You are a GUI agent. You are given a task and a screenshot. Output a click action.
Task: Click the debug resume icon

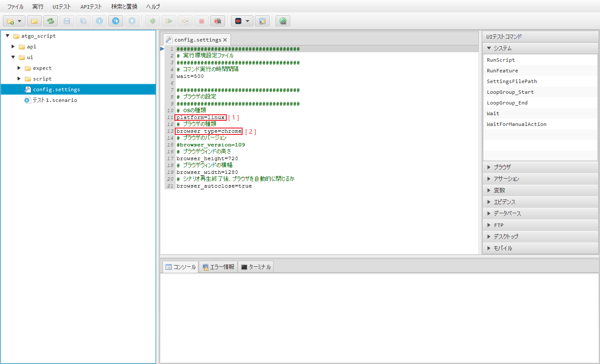[x=169, y=21]
